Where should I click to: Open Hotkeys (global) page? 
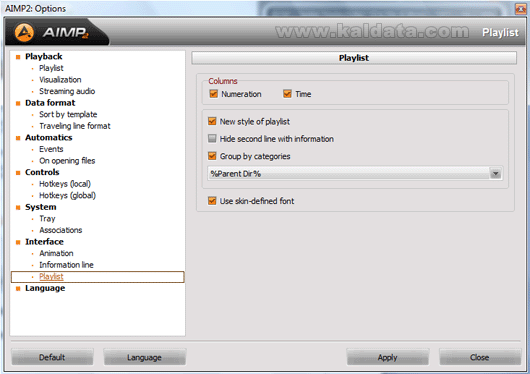(x=67, y=195)
